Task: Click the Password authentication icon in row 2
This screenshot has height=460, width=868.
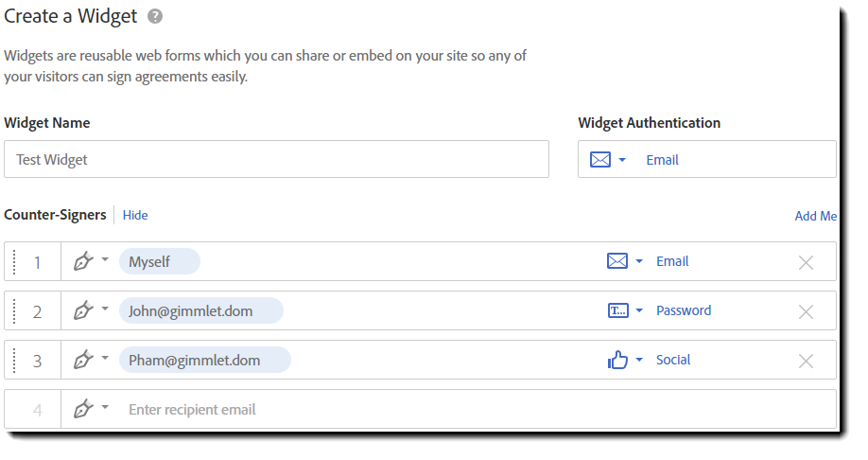Action: tap(617, 310)
